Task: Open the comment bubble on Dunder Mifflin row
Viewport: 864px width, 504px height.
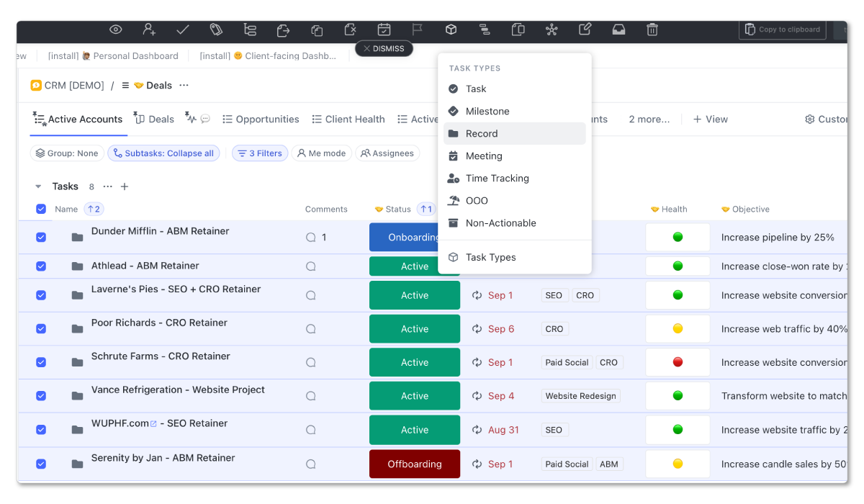Action: [310, 236]
